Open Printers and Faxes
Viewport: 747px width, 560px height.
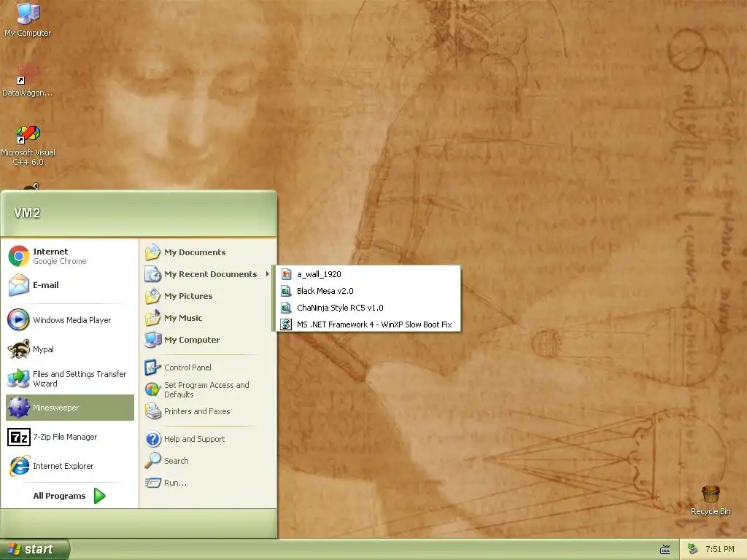pos(208,411)
